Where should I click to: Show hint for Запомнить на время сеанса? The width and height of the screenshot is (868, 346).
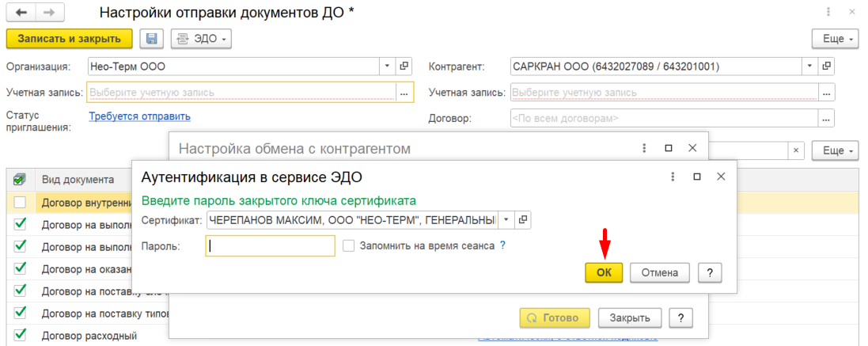point(502,245)
